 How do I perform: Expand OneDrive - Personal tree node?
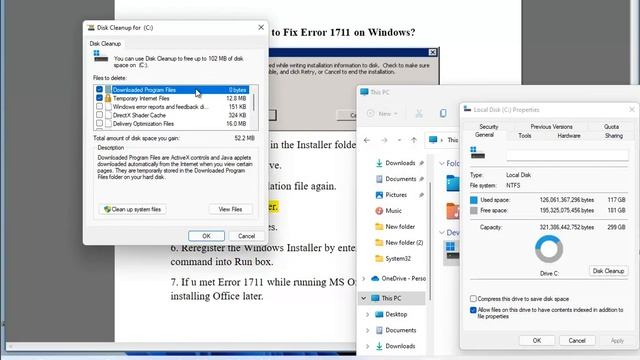pos(364,278)
